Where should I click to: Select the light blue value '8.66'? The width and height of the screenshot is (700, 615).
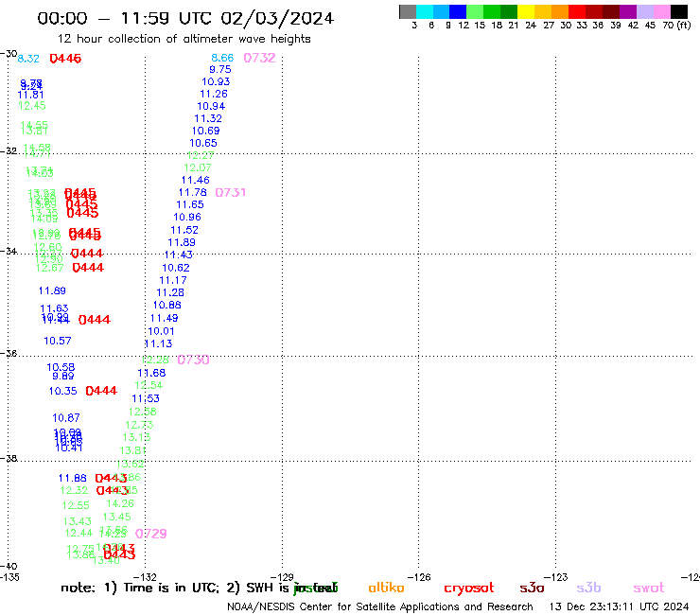pyautogui.click(x=222, y=58)
